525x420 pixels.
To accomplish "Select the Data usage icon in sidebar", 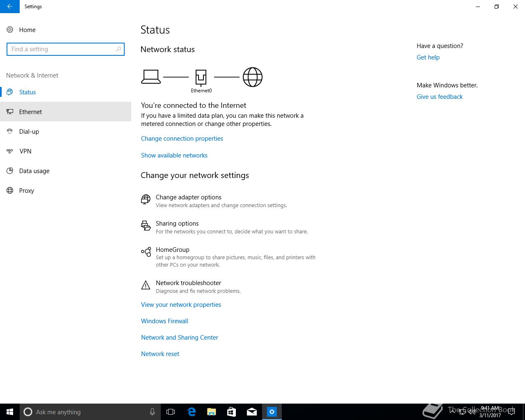I will (10, 171).
